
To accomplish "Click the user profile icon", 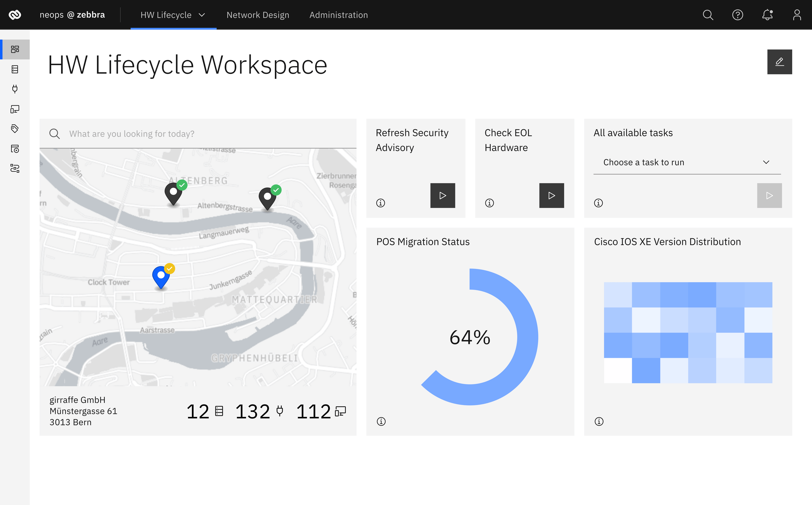I will pyautogui.click(x=797, y=15).
